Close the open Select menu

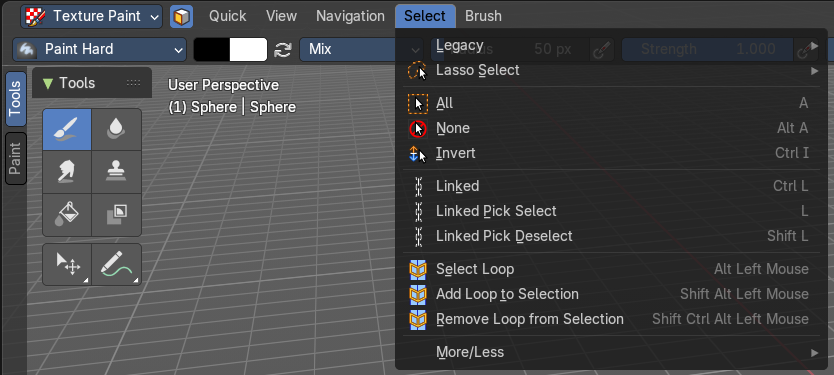pos(425,16)
